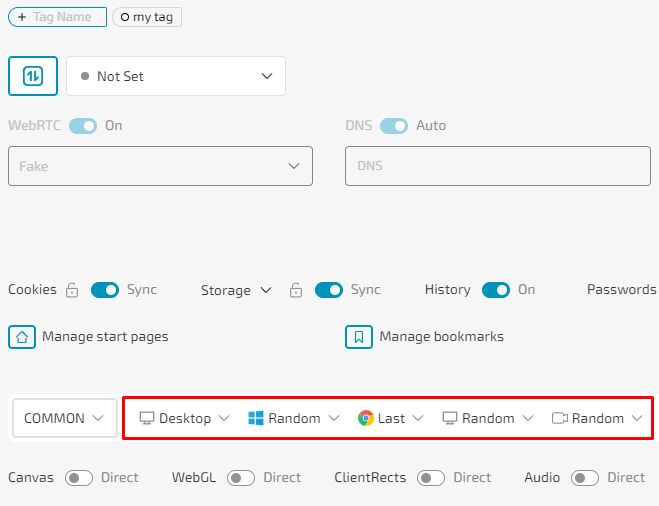Click the proxy connection swap icon button
Viewport: 659px width, 506px height.
pos(33,76)
